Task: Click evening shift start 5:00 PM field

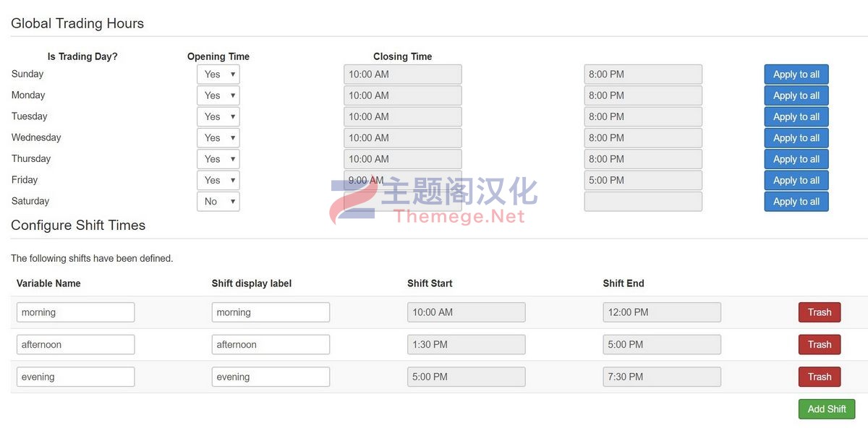Action: click(x=467, y=377)
